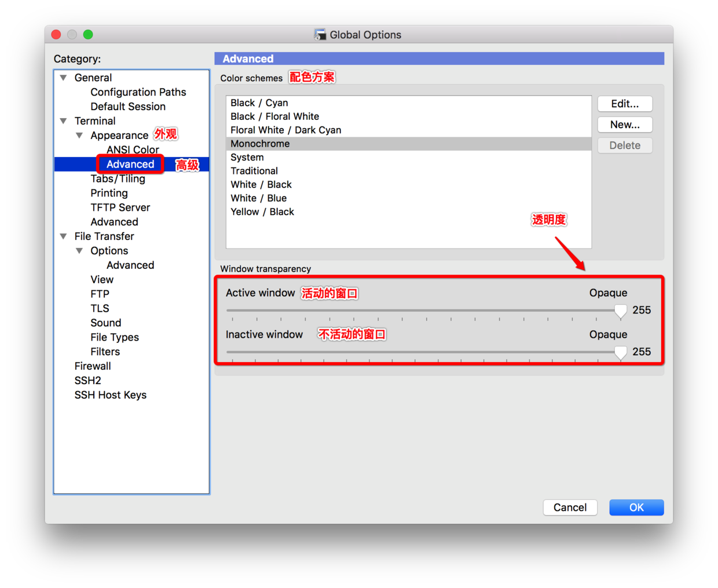Choose Yellow / Black color scheme
Screen dimensions: 718x588
[x=408, y=211]
